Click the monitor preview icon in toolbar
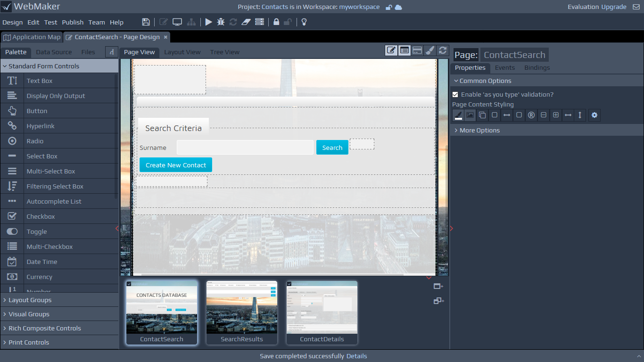The width and height of the screenshot is (644, 362). tap(177, 22)
